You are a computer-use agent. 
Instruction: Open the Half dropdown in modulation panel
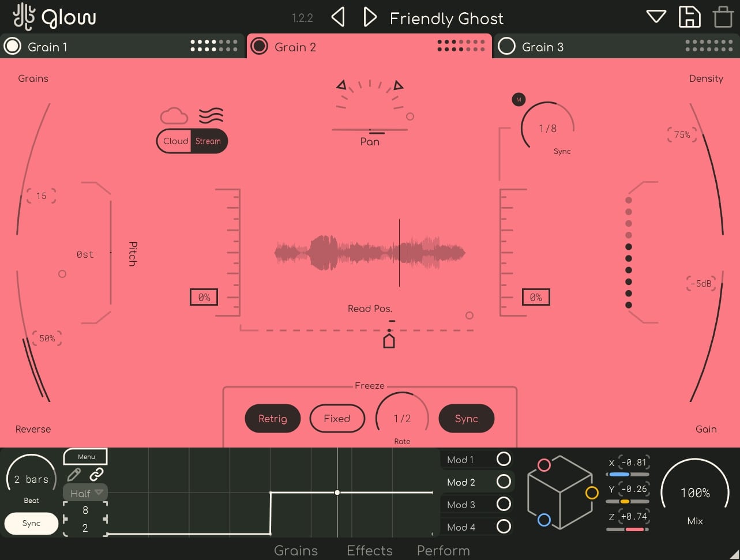pos(85,493)
